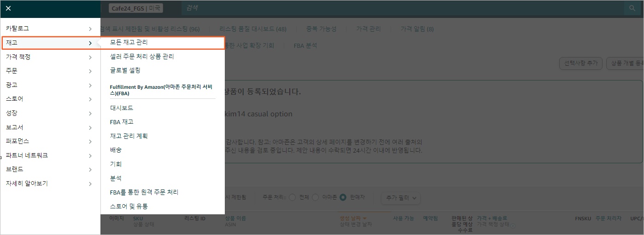Screen dimensions: 644x235
Task: Expand the 스토어 chevron
Action: pos(90,99)
